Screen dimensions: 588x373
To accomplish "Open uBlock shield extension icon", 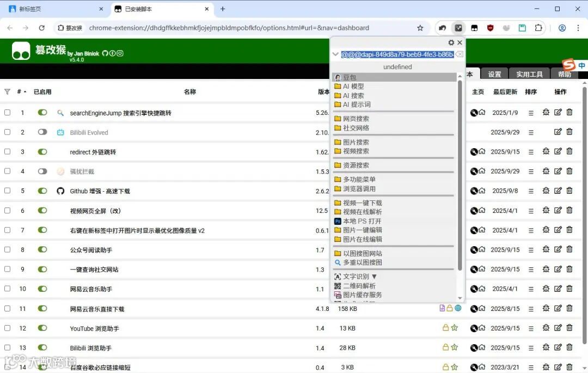I will click(x=490, y=28).
